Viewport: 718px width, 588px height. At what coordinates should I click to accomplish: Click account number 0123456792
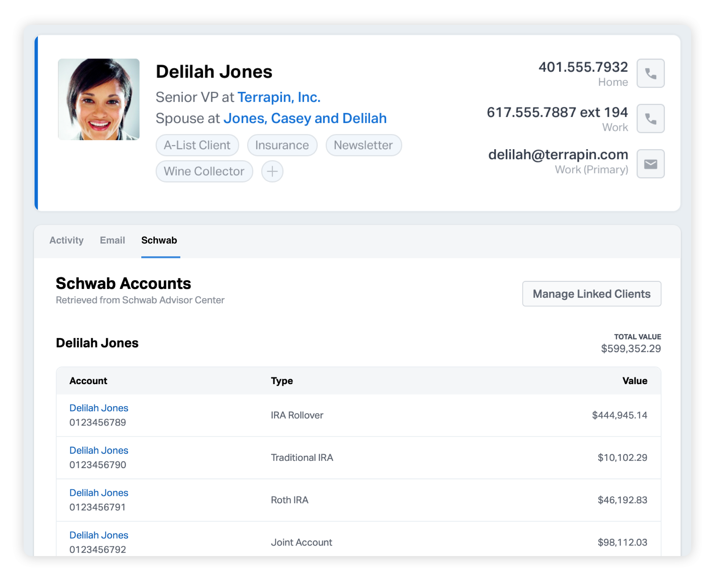(x=98, y=549)
